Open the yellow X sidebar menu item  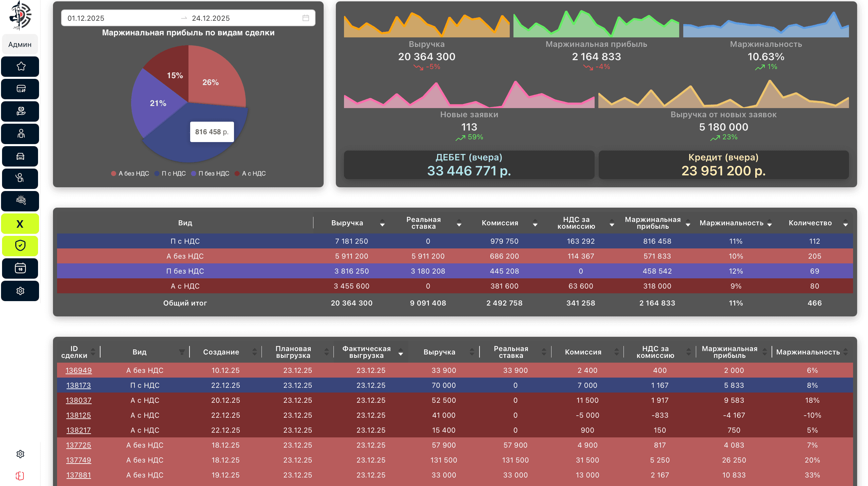click(x=20, y=224)
